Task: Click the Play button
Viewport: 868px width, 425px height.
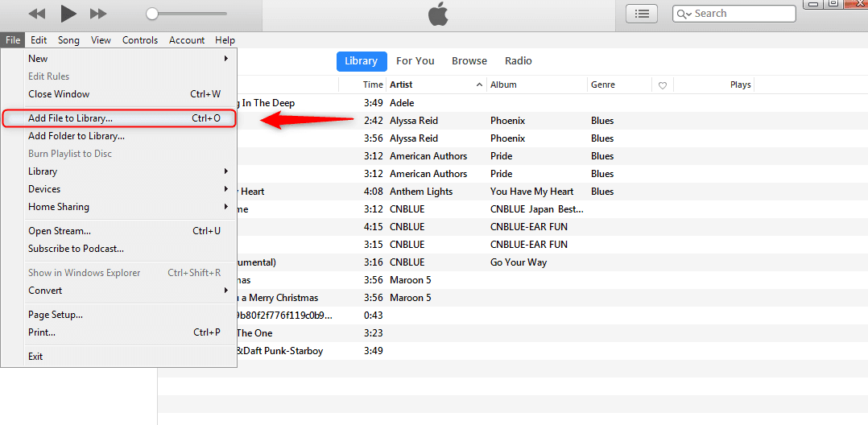Action: coord(68,14)
